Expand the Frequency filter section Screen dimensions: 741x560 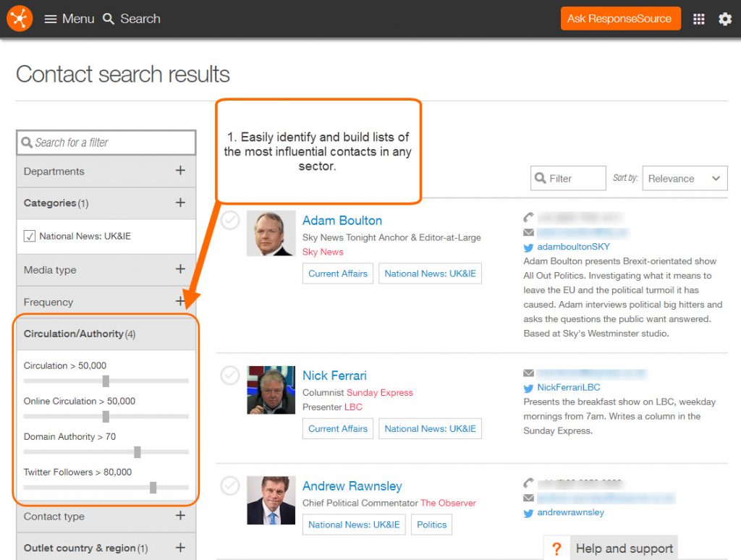180,301
